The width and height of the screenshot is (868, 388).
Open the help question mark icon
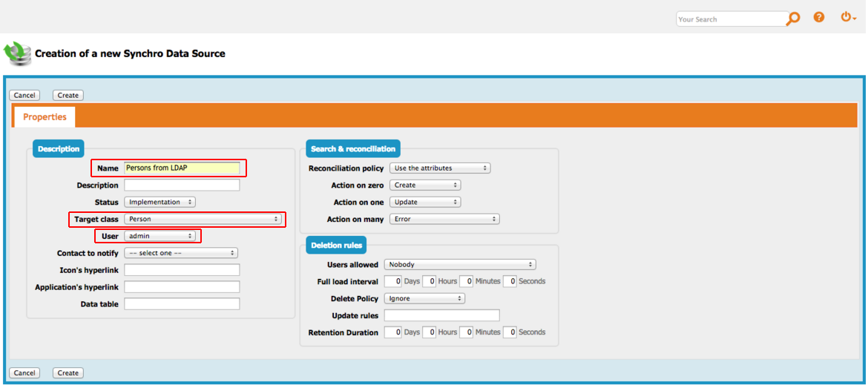pyautogui.click(x=819, y=17)
